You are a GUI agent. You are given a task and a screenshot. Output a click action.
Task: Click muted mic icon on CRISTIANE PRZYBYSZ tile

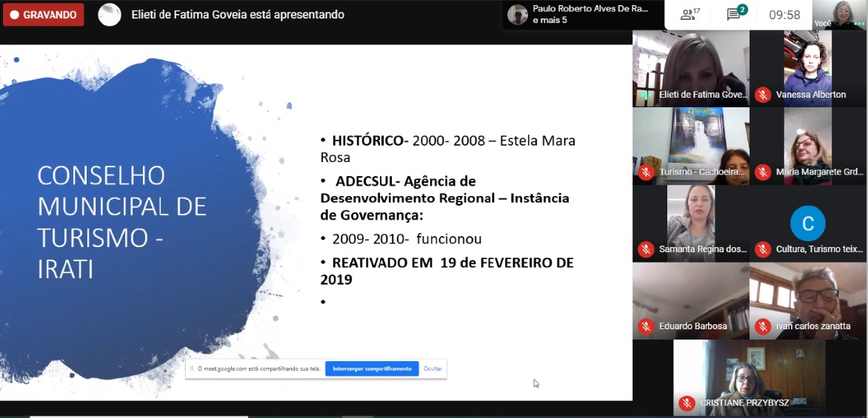pos(687,402)
